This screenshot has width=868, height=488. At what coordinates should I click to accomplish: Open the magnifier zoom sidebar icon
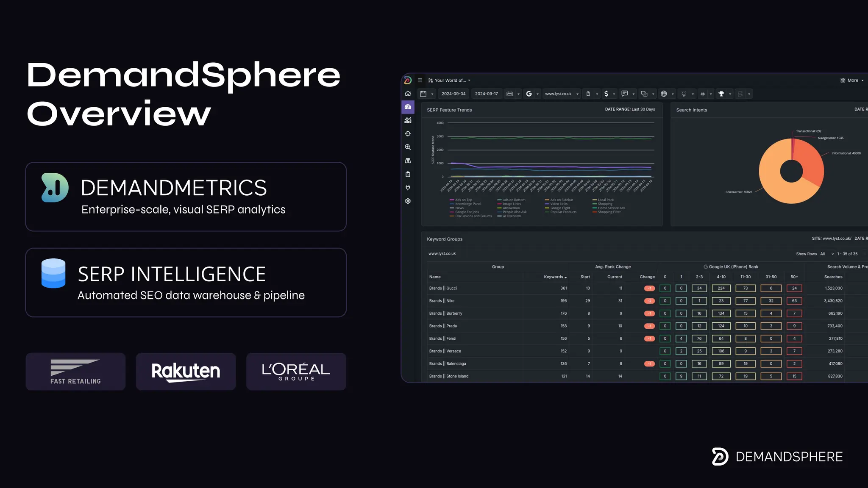tap(408, 147)
